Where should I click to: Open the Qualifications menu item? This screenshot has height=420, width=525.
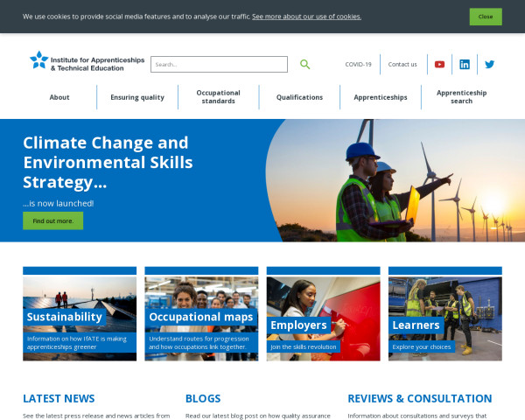(x=299, y=97)
